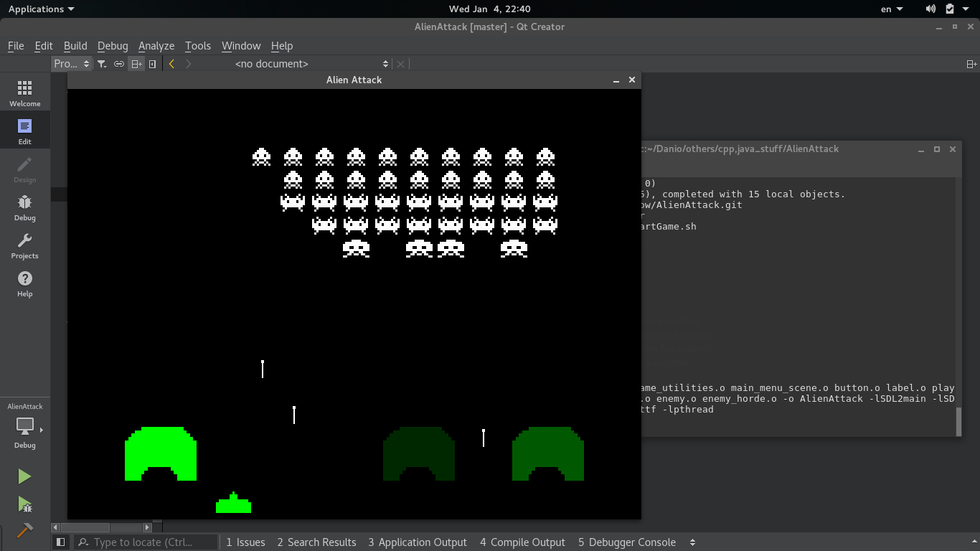The height and width of the screenshot is (551, 980).
Task: Open Debug mode in sidebar
Action: point(25,207)
